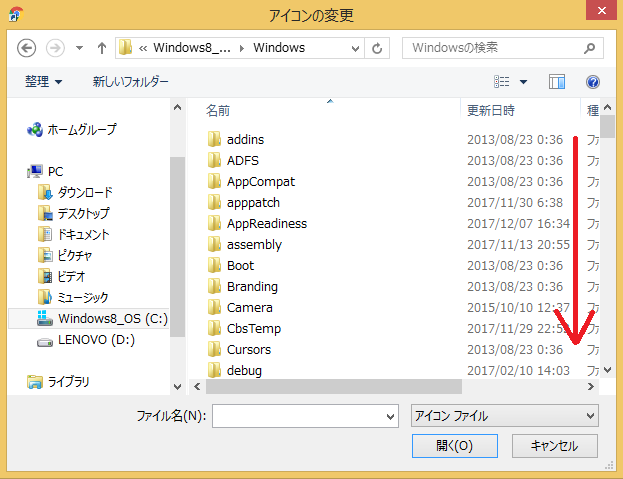Viewport: 623px width, 479px height.
Task: Select the assembly folder
Action: (245, 245)
